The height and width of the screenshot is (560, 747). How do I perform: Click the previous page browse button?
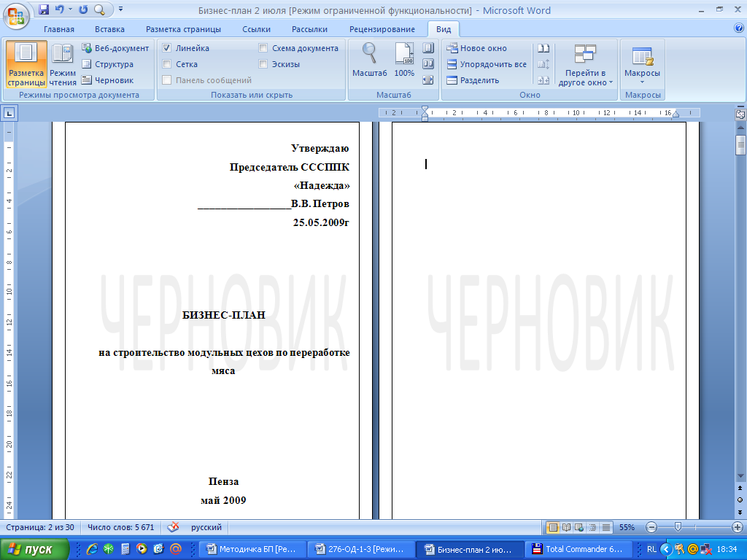click(x=740, y=489)
